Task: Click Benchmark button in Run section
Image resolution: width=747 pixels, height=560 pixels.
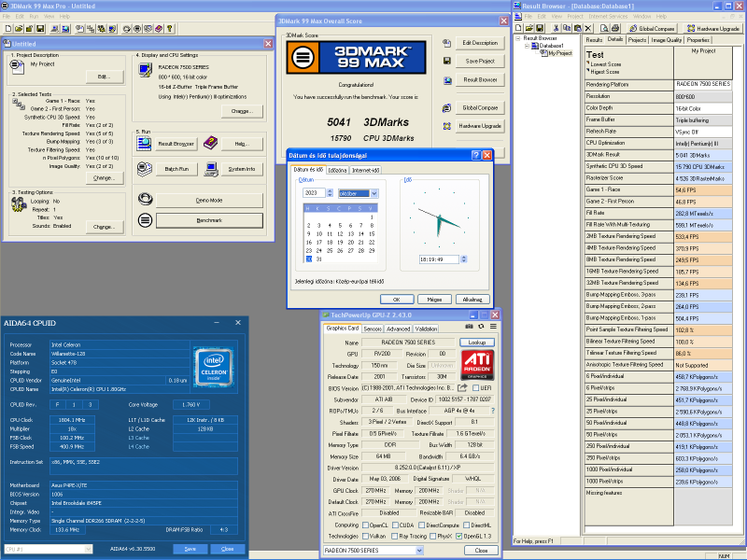Action: point(209,220)
